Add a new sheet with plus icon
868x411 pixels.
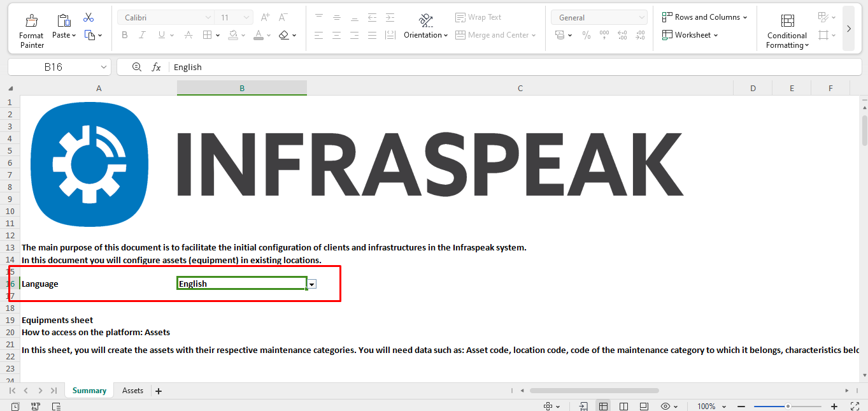159,391
